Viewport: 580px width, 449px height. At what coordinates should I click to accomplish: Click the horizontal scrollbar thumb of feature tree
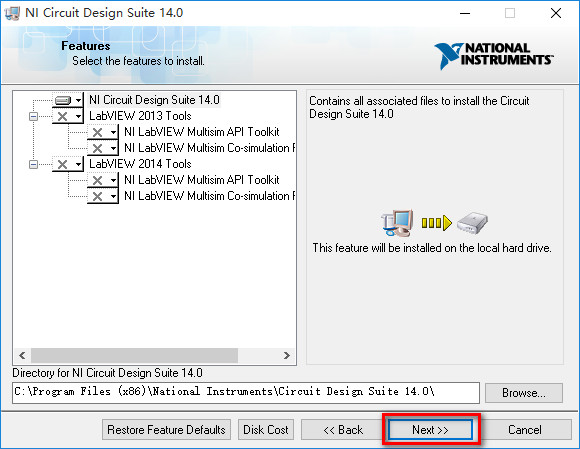[x=134, y=355]
